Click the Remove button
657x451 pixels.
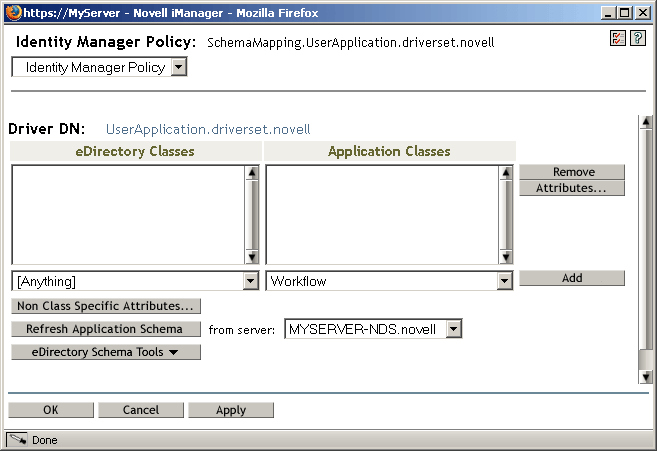click(x=572, y=172)
